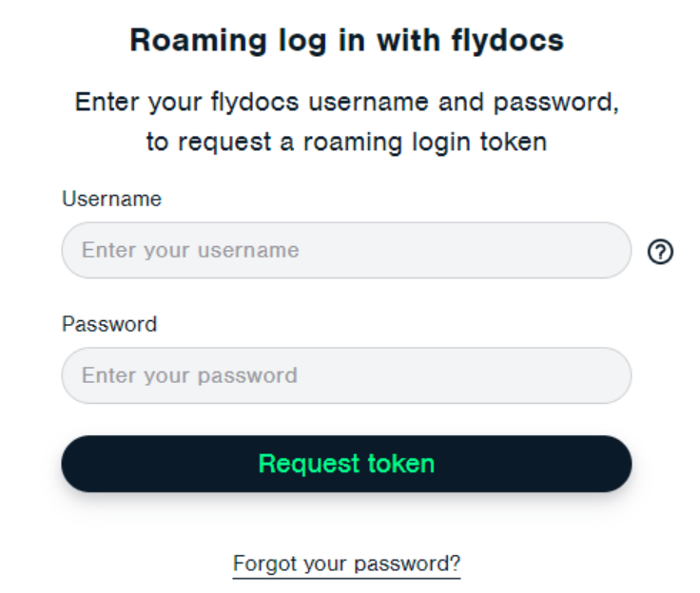Click the 'Roaming log in with flydocs' heading
The height and width of the screenshot is (593, 700).
point(346,41)
